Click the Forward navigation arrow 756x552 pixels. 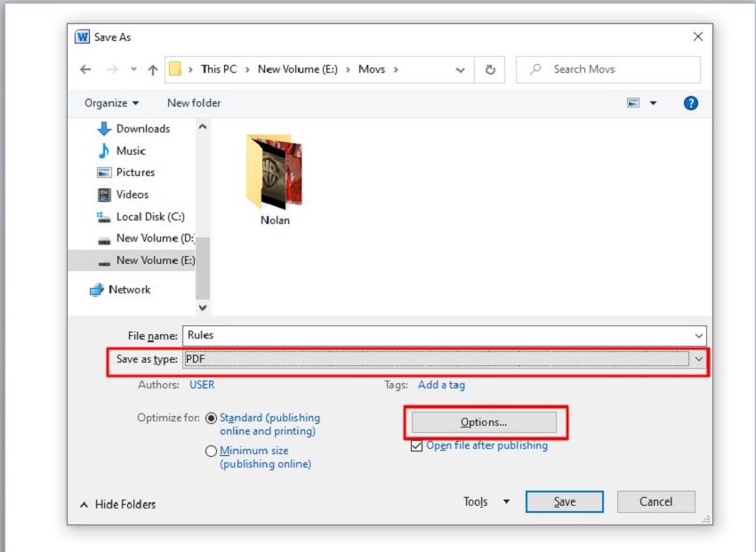(x=112, y=69)
